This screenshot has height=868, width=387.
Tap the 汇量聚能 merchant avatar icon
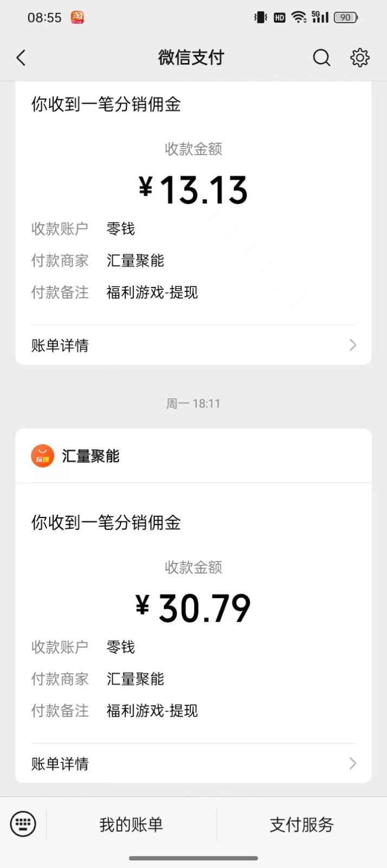(x=42, y=456)
